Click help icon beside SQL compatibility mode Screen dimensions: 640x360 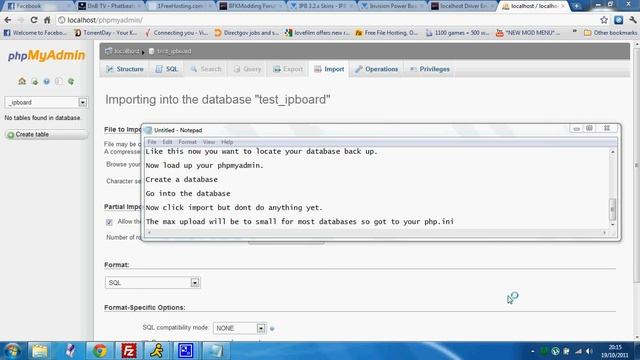pos(272,328)
